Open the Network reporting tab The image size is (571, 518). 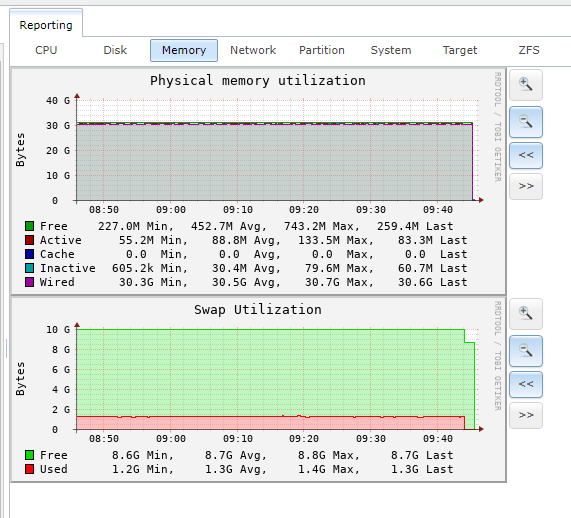click(x=253, y=50)
